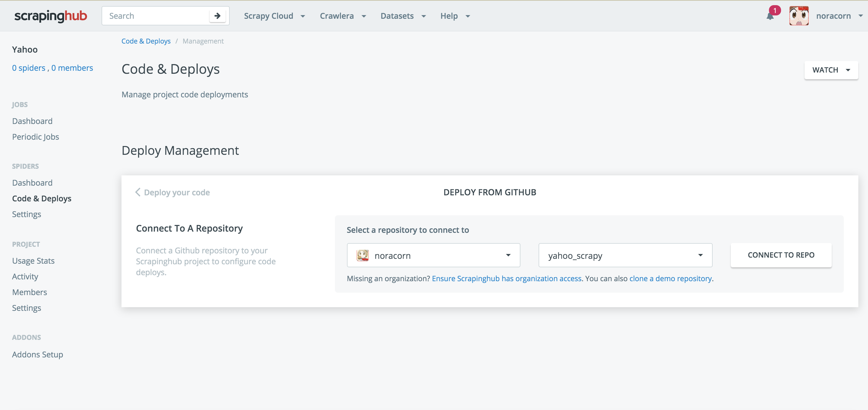Open the Crawlera menu
This screenshot has width=868, height=410.
pos(343,16)
